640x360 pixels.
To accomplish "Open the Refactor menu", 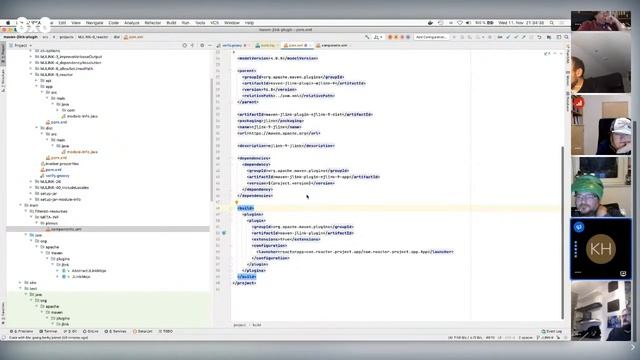I will pos(153,23).
